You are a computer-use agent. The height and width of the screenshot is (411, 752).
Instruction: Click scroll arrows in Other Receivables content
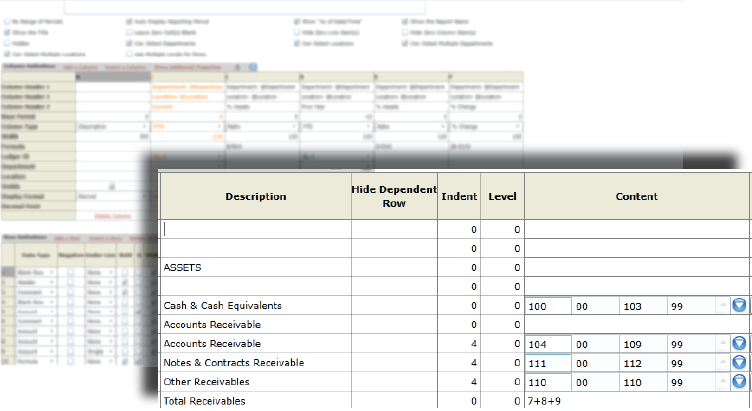(722, 381)
